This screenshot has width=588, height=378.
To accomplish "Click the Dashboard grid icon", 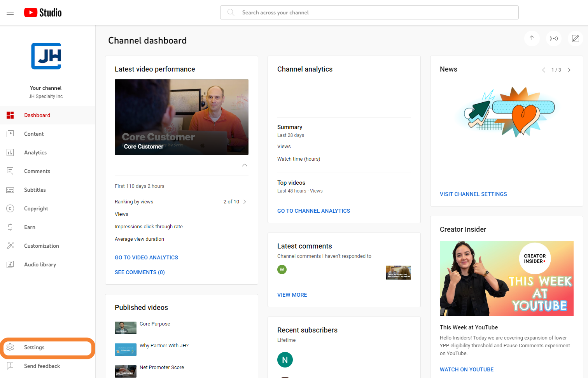I will tap(10, 115).
